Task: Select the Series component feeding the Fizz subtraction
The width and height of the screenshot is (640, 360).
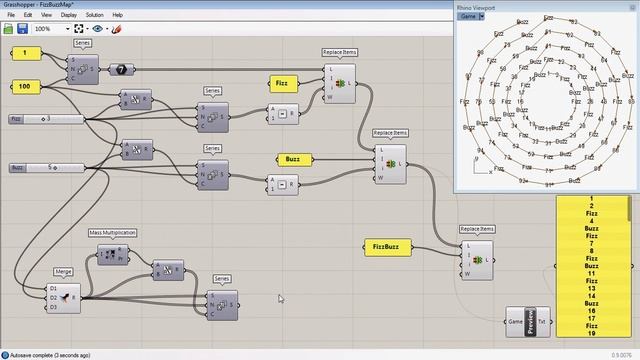Action: [x=213, y=118]
